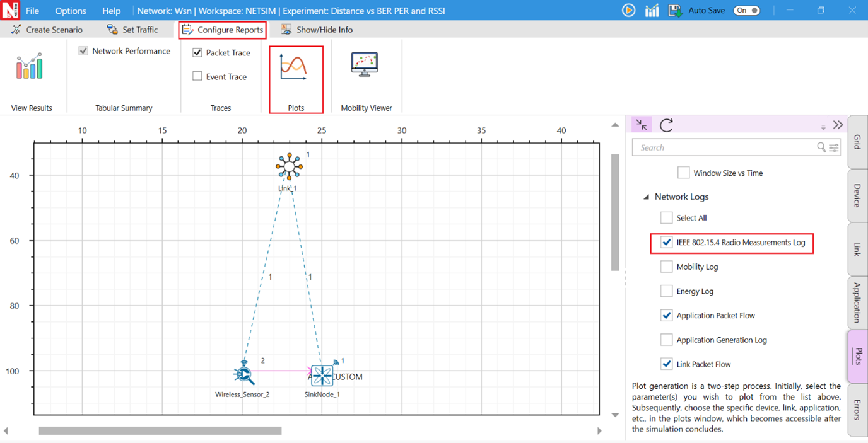Collapse the Network Logs tree section
Screen dimensions: 868x443
(646, 197)
